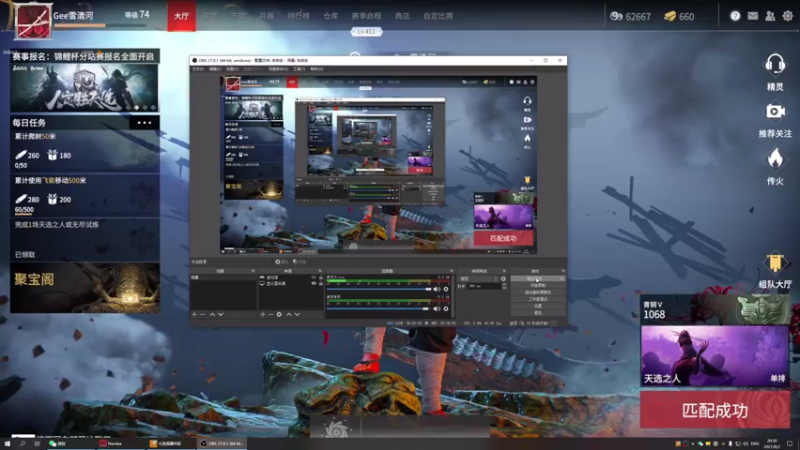Click the gold ingot currency icon
This screenshot has width=800, height=450.
(670, 16)
